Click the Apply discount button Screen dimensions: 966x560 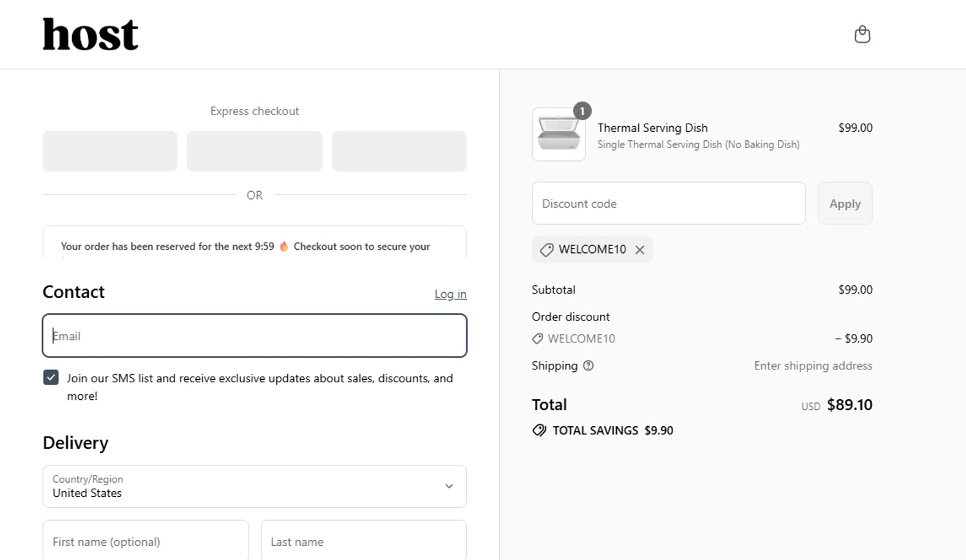click(845, 203)
